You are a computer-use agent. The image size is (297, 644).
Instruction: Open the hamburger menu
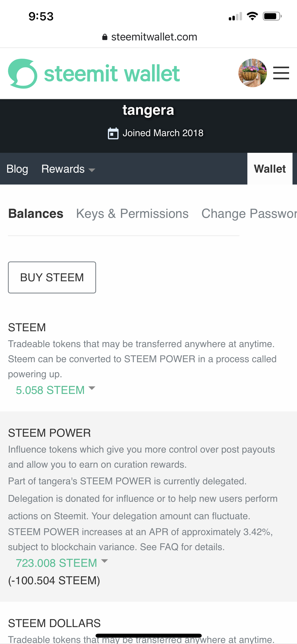click(x=281, y=73)
